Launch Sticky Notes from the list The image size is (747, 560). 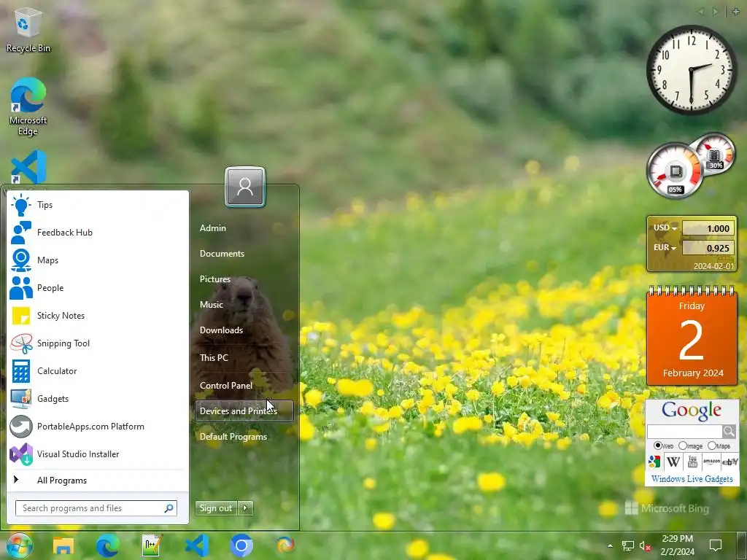coord(98,315)
